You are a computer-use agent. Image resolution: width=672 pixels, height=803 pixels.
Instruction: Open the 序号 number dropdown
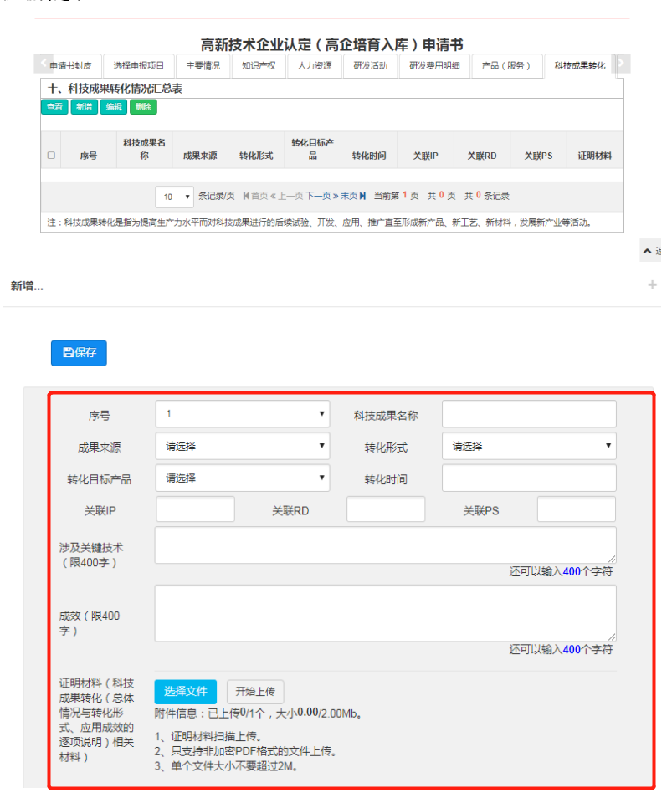[x=241, y=413]
